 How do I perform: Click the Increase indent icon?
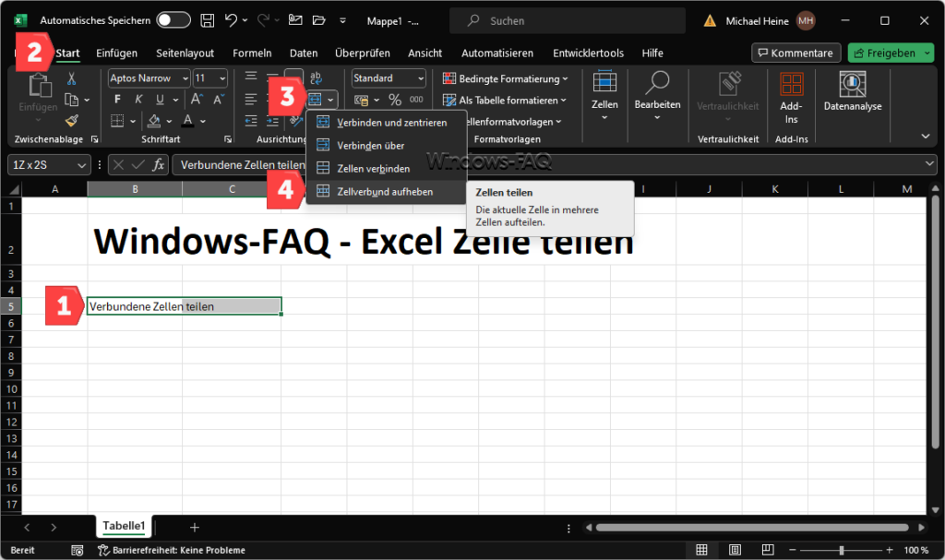click(x=272, y=121)
